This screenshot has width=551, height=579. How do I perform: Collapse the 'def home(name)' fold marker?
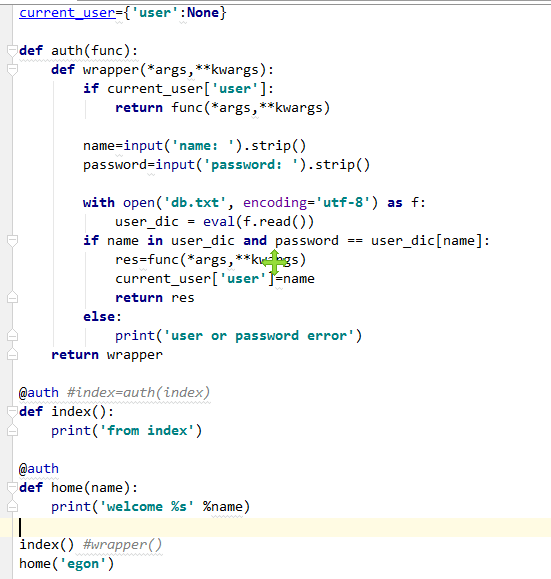tap(12, 487)
